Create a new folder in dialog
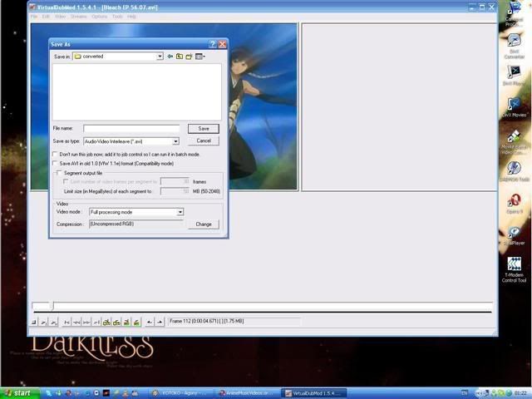Screen dimensions: 532x399 (189, 57)
